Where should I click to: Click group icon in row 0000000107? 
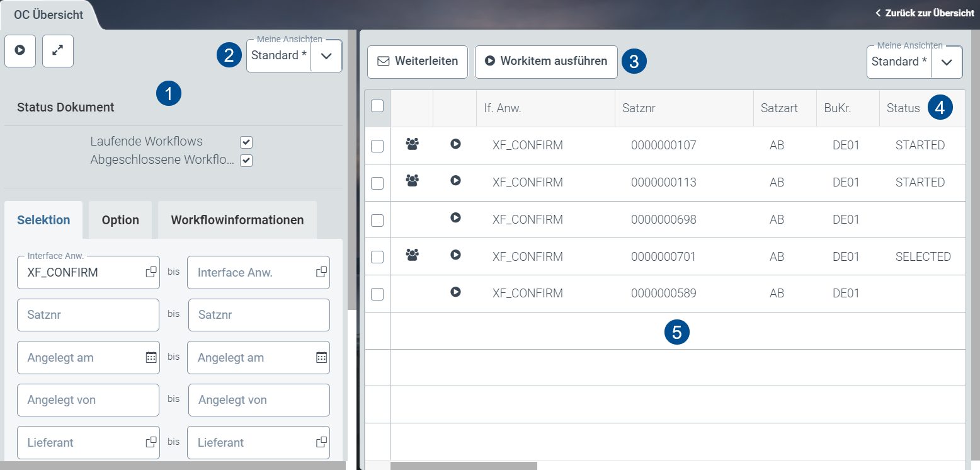point(412,144)
